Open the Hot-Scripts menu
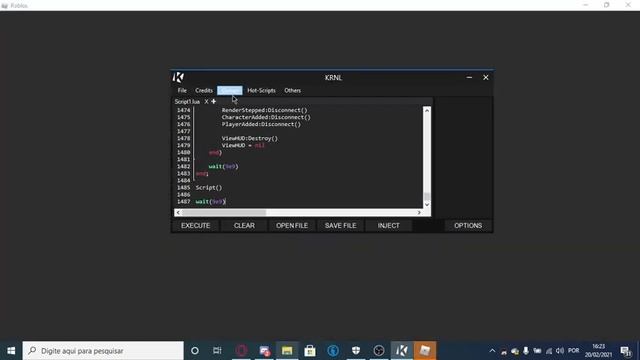640x360 pixels. 261,90
